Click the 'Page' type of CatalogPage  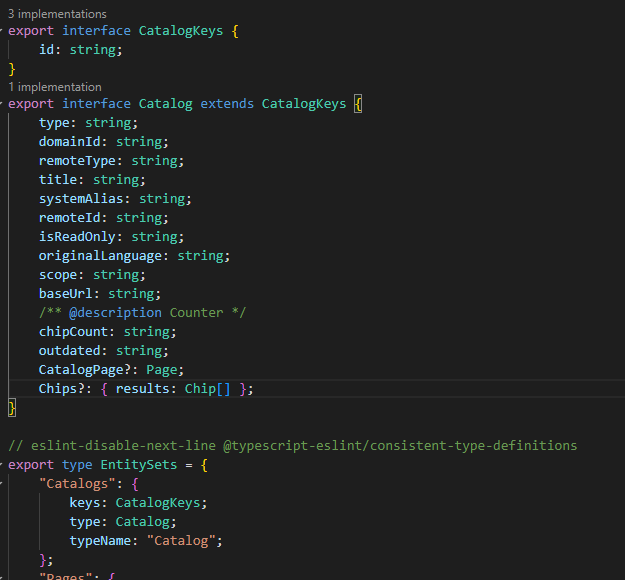[x=161, y=370]
